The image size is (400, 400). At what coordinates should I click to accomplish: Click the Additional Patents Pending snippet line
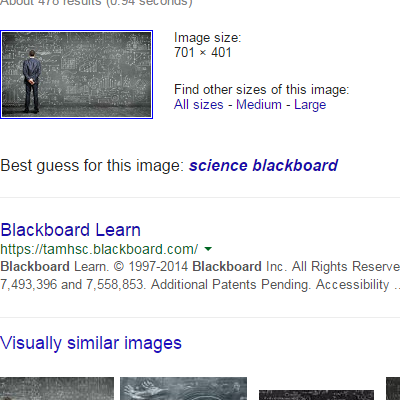200,285
